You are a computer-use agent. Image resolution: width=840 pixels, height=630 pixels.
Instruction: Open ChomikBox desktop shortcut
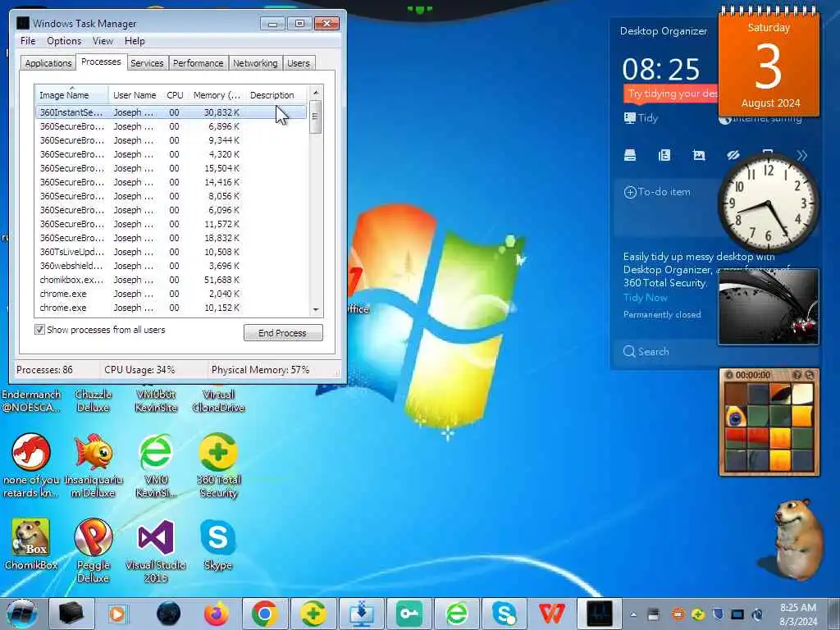30,544
